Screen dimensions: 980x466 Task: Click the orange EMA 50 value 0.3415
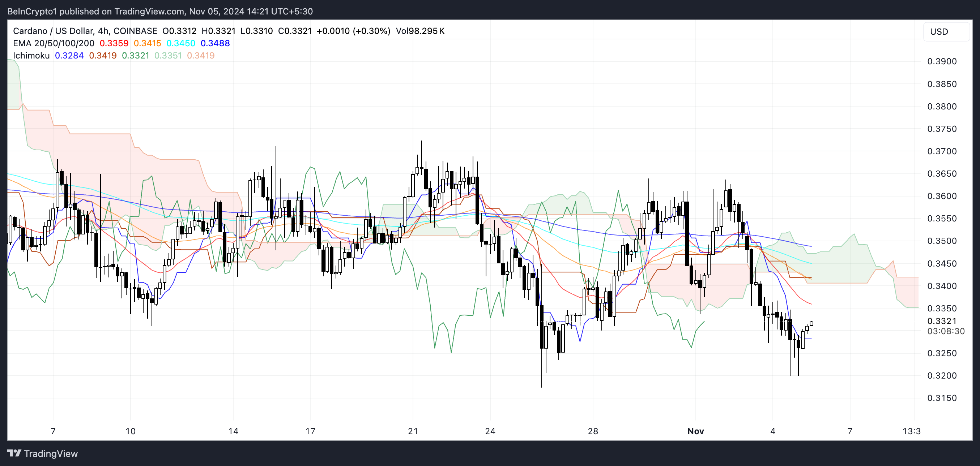pos(147,43)
